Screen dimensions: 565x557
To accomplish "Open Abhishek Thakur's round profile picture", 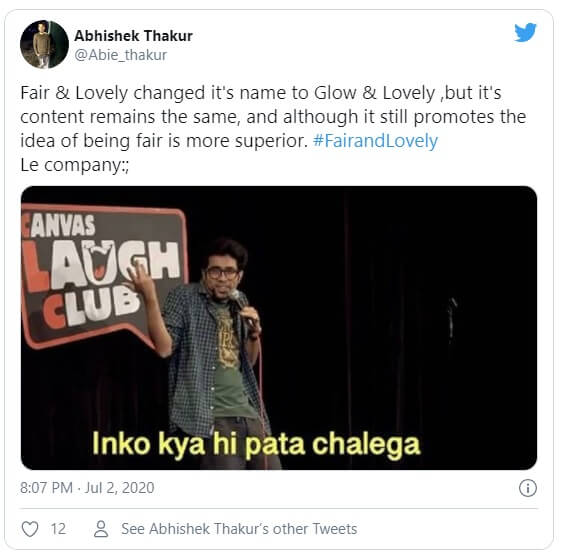I will (x=44, y=44).
